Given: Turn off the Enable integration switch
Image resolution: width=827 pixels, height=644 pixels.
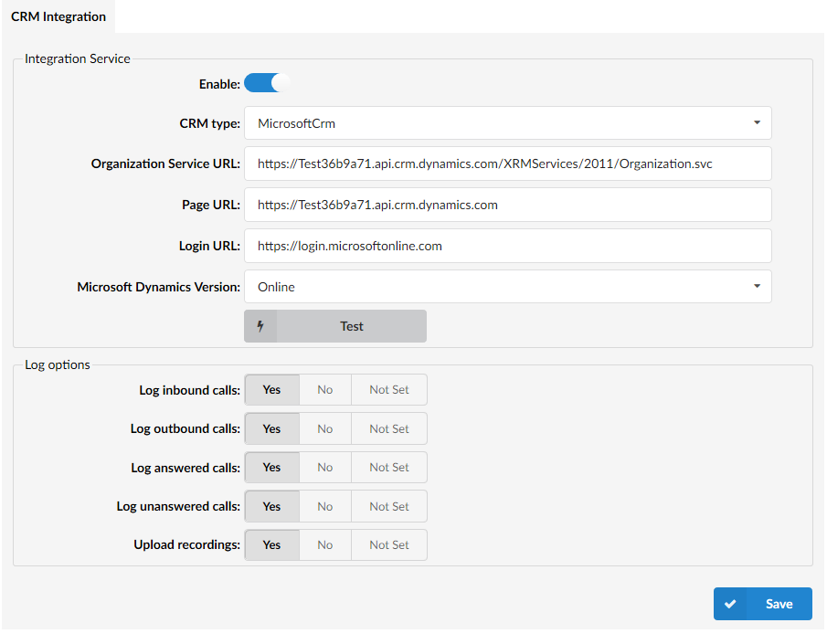Looking at the screenshot, I should point(266,84).
